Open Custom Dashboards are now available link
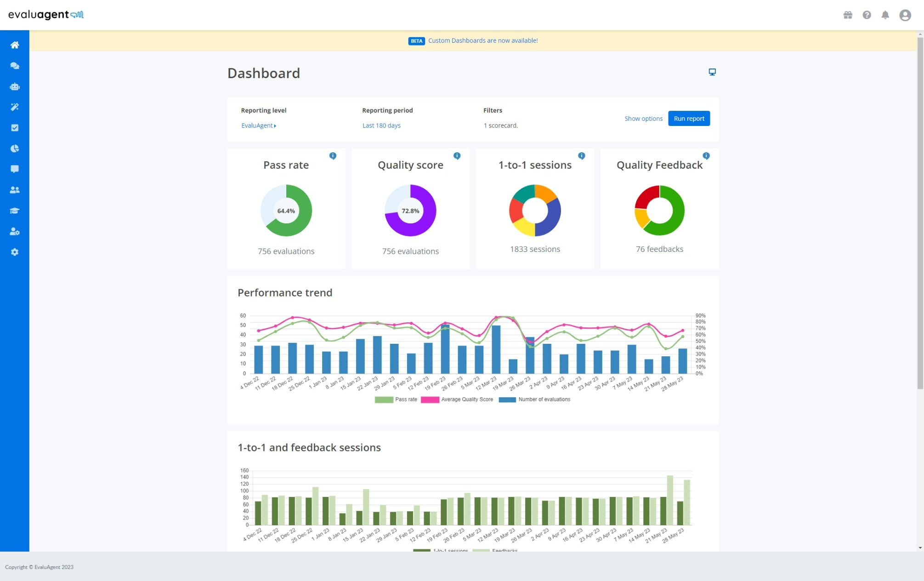The width and height of the screenshot is (924, 581). (x=482, y=40)
